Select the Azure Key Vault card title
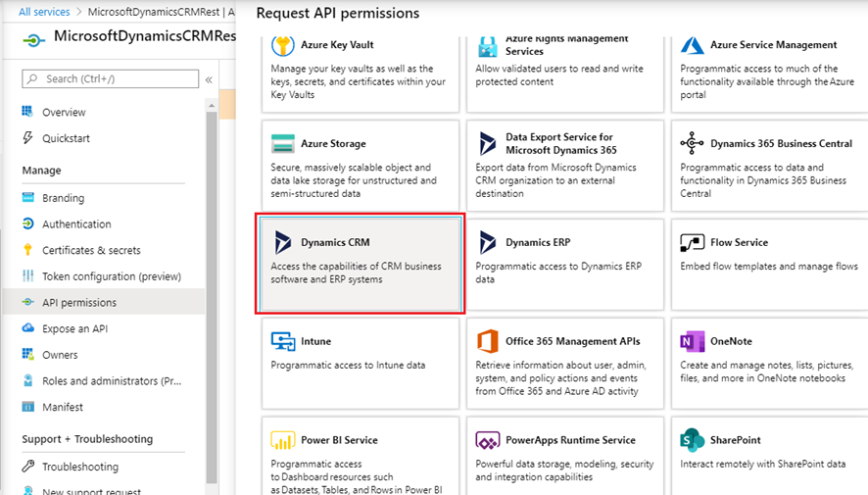 point(337,45)
